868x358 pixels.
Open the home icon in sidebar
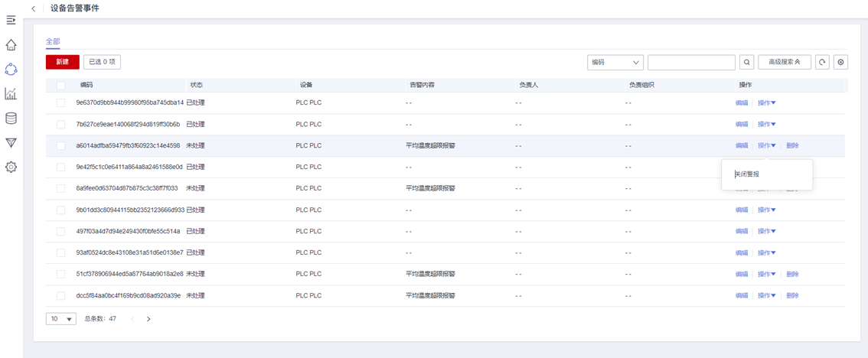coord(11,45)
